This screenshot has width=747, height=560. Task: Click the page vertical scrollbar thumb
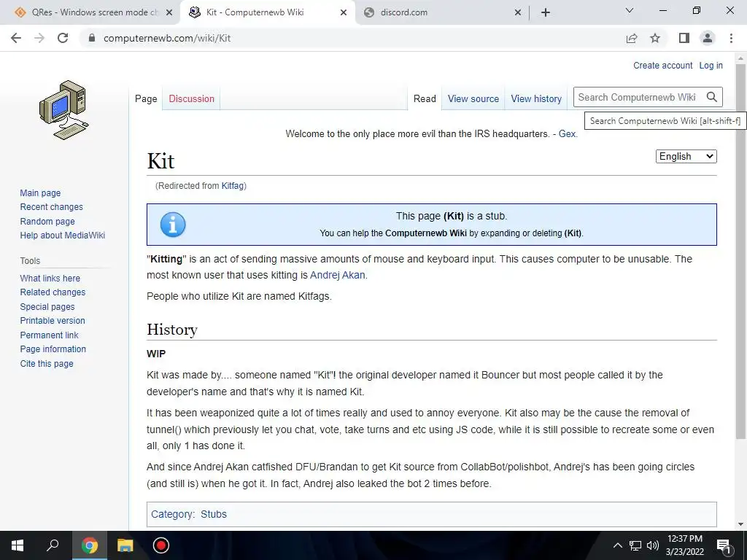pos(740,250)
